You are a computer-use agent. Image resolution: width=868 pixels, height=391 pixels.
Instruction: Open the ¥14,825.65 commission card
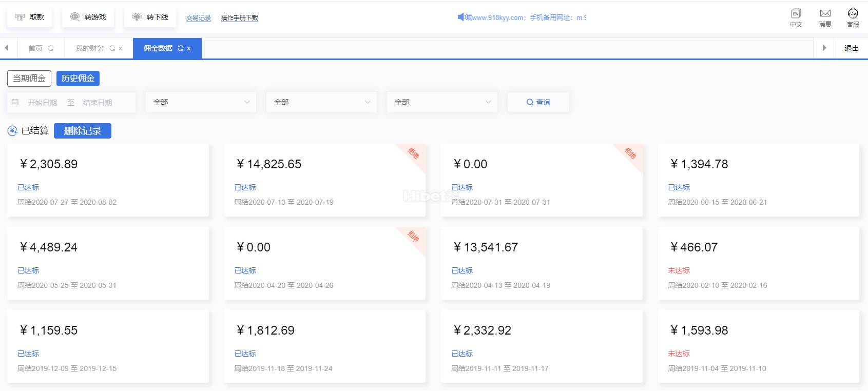click(324, 180)
